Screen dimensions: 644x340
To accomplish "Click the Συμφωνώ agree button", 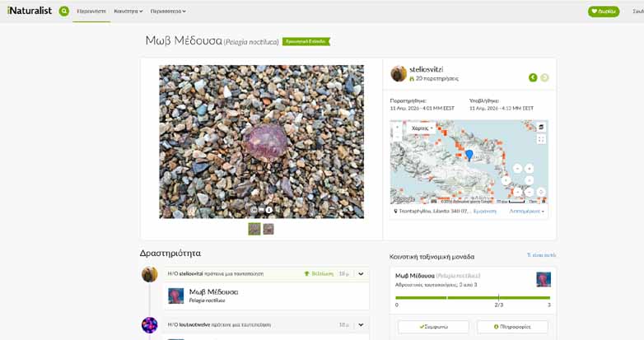I will tap(433, 327).
